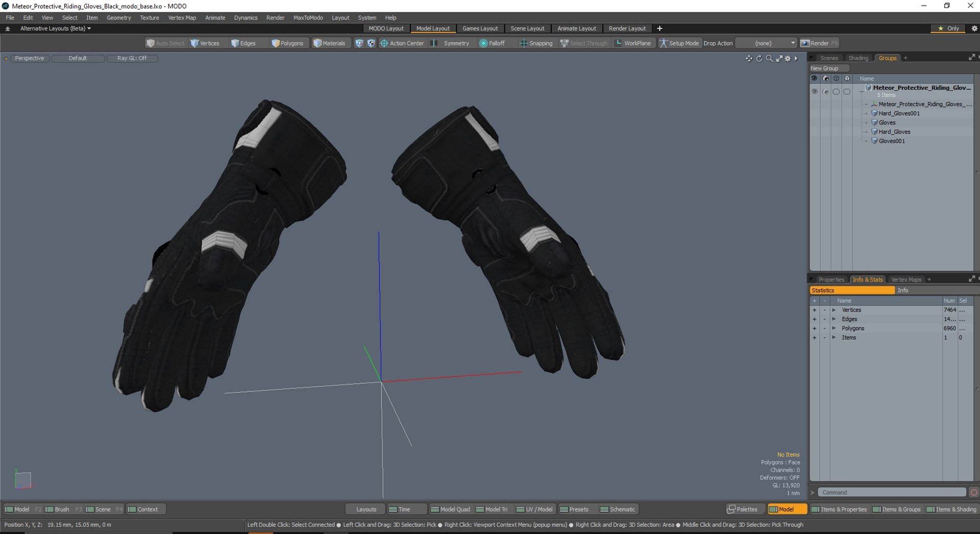Click the record button beside Command field
This screenshot has height=534, width=980.
[974, 493]
